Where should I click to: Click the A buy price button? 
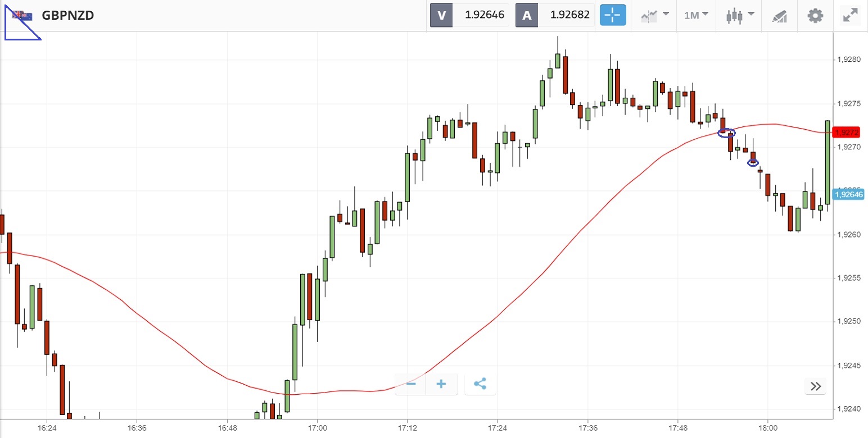pyautogui.click(x=527, y=15)
